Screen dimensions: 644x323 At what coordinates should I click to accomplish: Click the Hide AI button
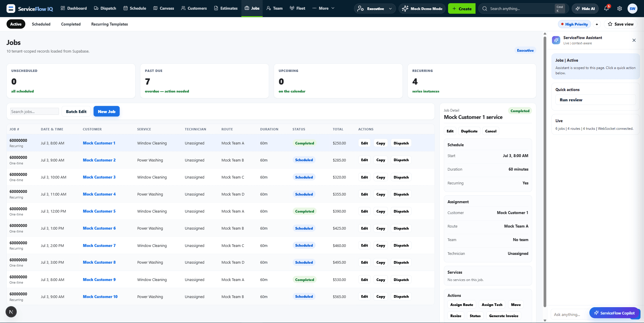[585, 9]
